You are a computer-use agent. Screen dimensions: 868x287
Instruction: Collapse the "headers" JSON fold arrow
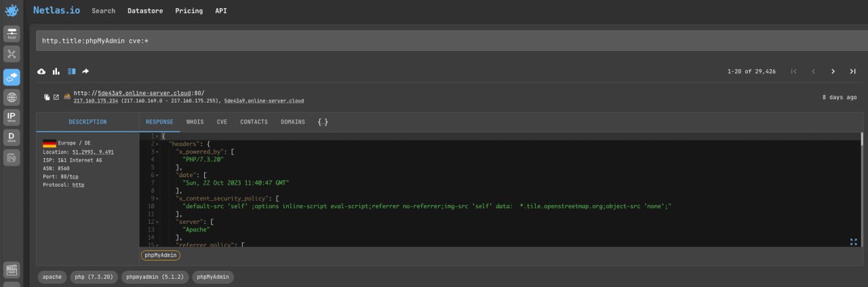point(157,144)
